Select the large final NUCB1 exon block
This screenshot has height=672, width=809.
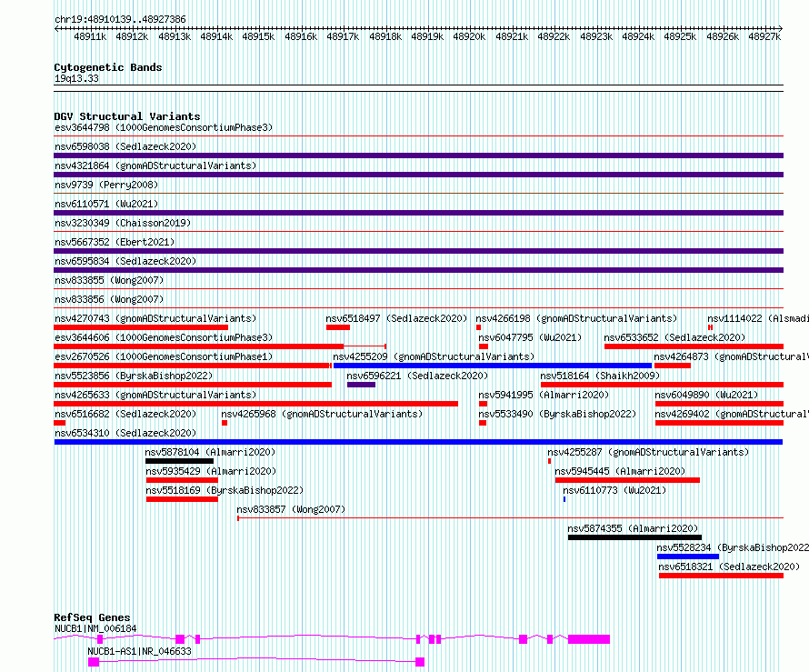(589, 639)
